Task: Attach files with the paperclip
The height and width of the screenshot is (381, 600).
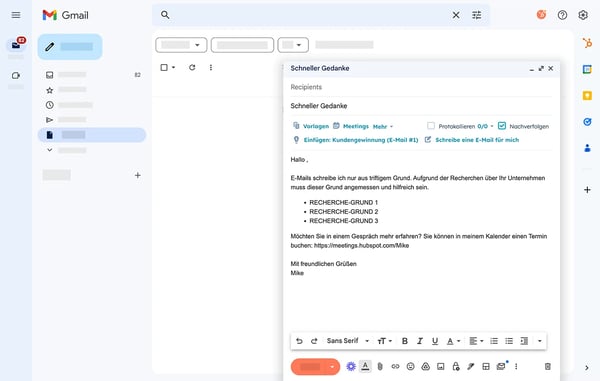Action: coord(380,366)
